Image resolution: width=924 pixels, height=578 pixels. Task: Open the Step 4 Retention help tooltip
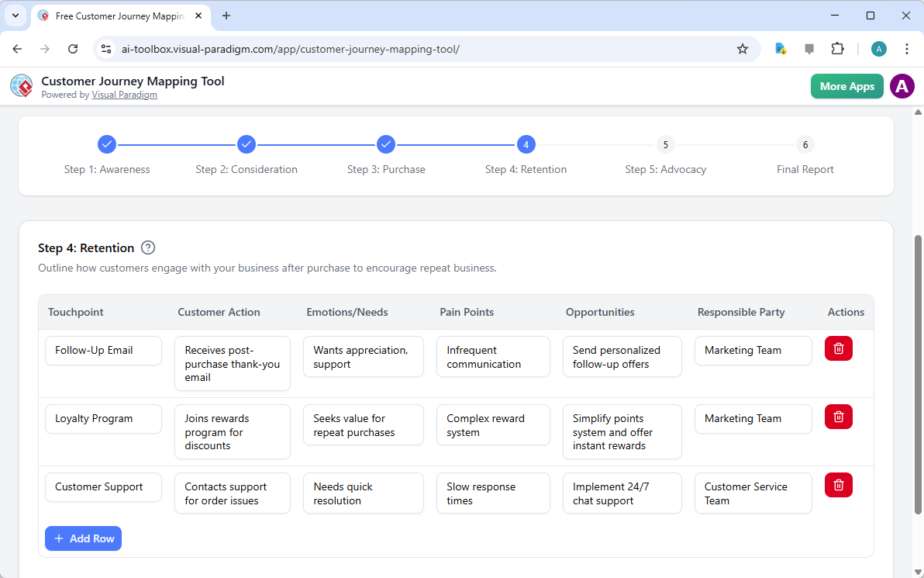click(148, 247)
